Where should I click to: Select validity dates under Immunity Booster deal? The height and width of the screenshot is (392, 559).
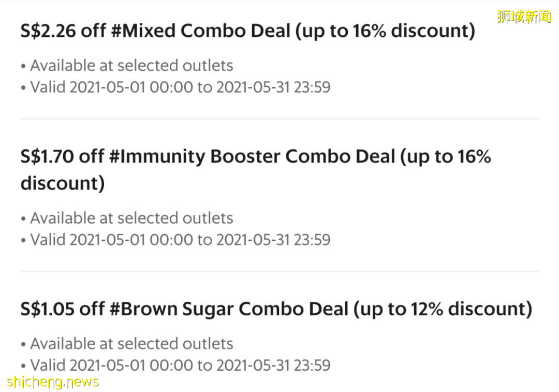pos(180,240)
